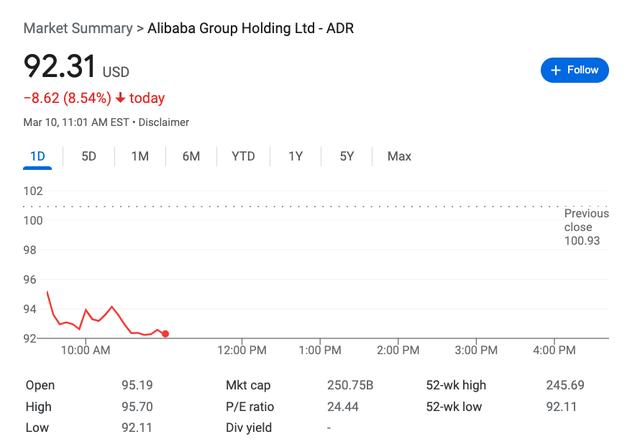The image size is (640, 442).
Task: Select the 1D time range tab
Action: point(38,156)
